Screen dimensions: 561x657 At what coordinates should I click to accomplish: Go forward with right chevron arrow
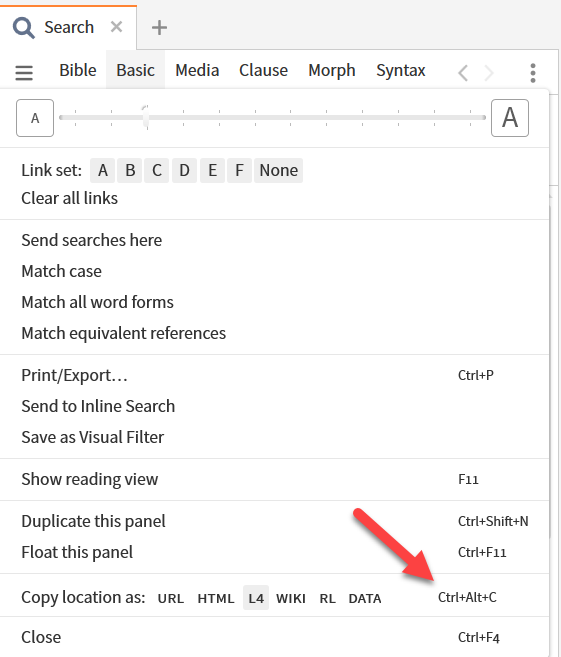pyautogui.click(x=489, y=73)
